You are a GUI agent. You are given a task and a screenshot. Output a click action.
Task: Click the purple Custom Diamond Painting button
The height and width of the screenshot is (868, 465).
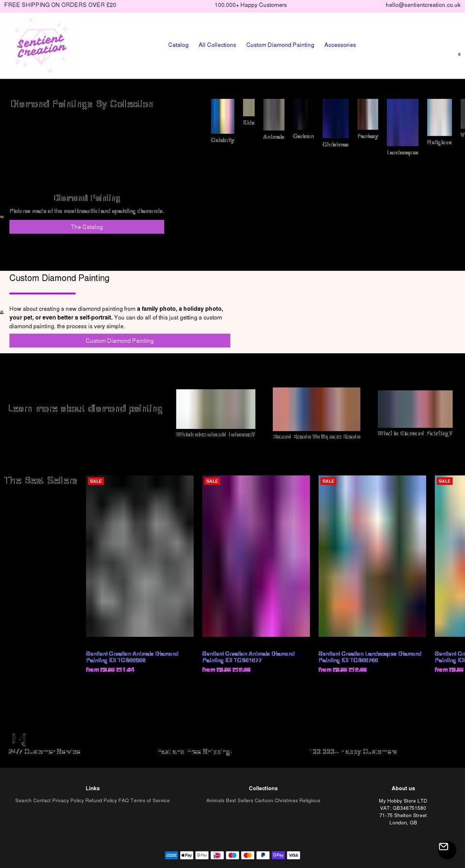[120, 341]
